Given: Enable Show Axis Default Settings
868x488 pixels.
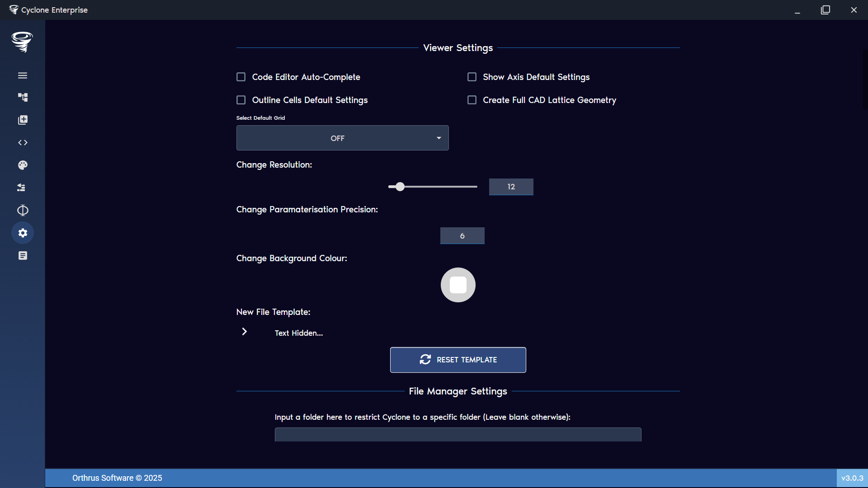Looking at the screenshot, I should point(472,77).
